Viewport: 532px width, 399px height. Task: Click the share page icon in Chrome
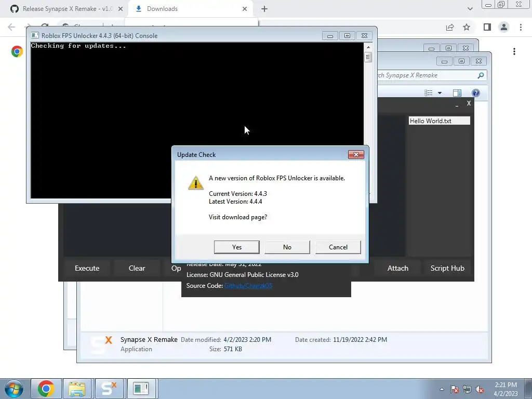pyautogui.click(x=450, y=27)
